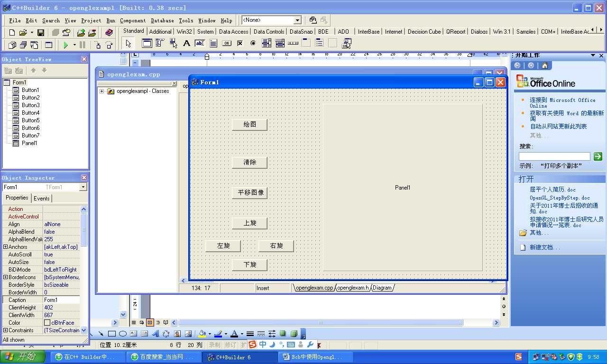
Task: Select the Label component icon
Action: point(186,43)
